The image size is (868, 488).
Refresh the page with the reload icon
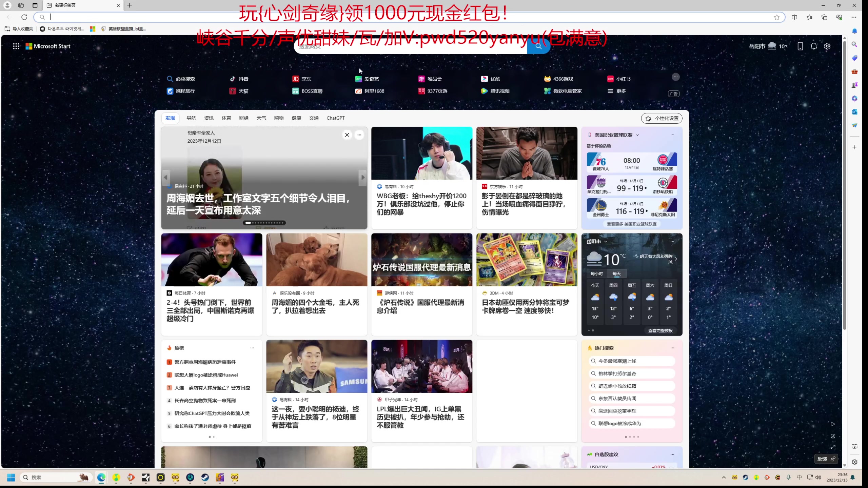point(24,17)
